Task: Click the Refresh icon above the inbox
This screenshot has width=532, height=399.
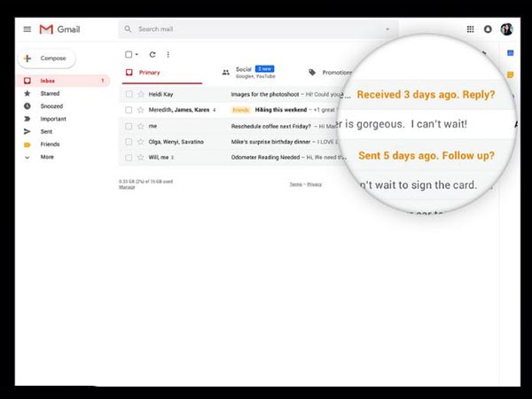Action: coord(153,54)
